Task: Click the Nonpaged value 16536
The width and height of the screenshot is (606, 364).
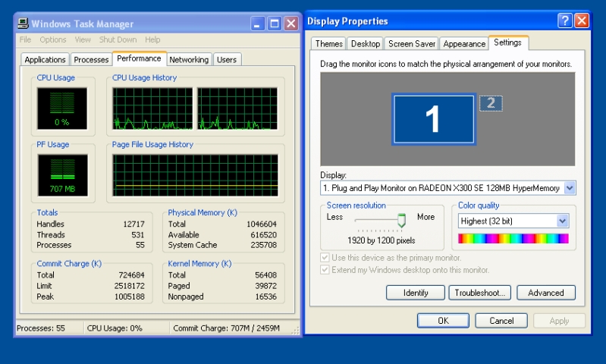Action: [x=266, y=297]
